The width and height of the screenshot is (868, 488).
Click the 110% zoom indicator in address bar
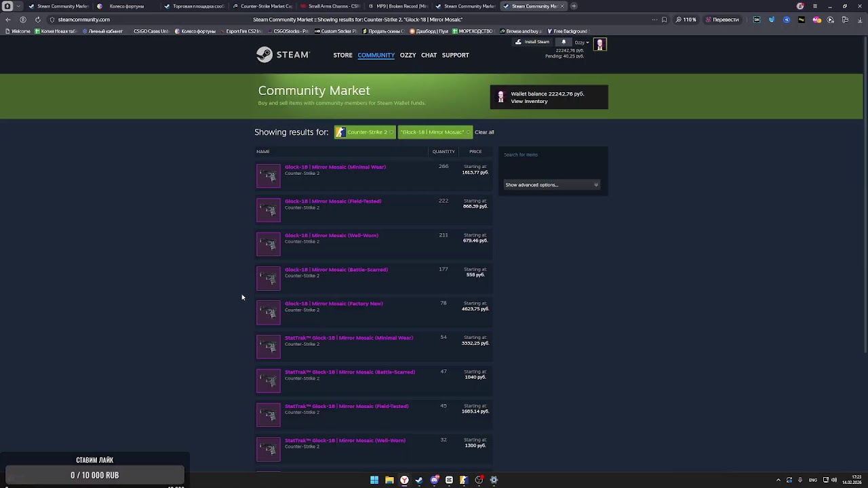(686, 20)
